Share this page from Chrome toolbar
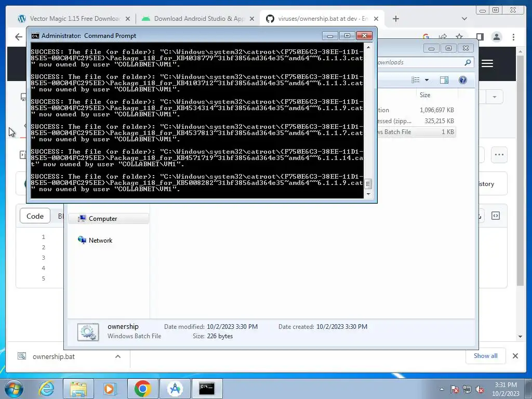 pos(443,36)
